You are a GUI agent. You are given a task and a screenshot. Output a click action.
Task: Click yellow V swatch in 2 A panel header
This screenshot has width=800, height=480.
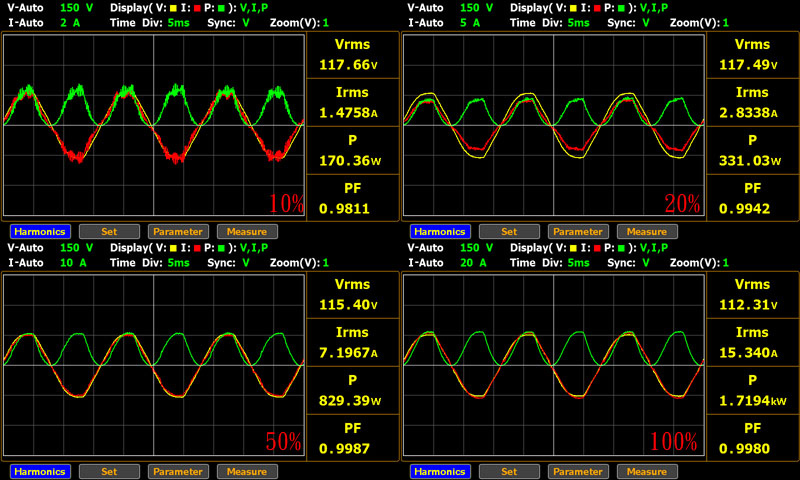pos(173,8)
